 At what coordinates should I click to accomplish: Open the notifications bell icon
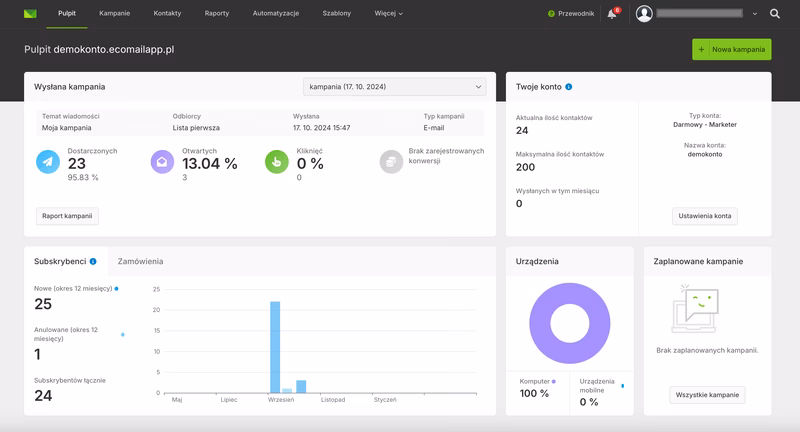(x=612, y=14)
